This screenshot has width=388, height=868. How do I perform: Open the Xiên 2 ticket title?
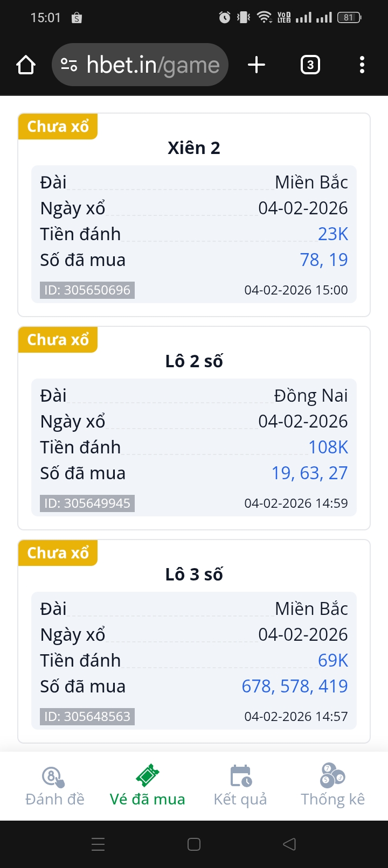click(194, 148)
